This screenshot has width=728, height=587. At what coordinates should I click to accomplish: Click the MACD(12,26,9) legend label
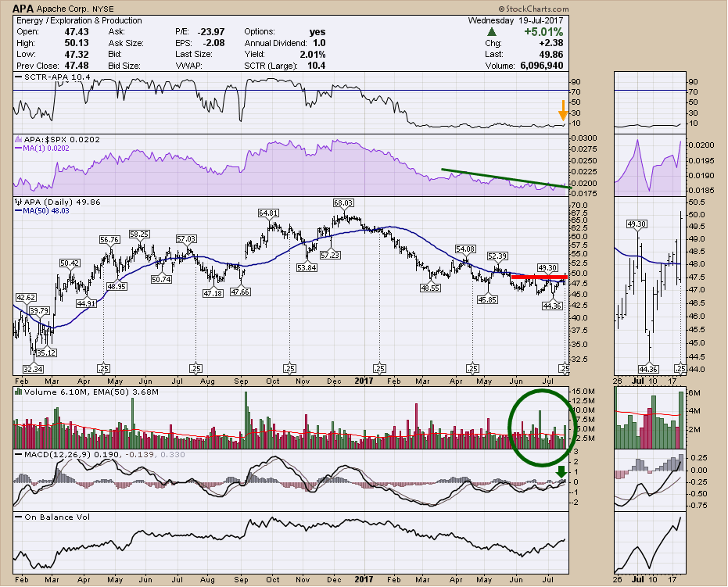(100, 454)
